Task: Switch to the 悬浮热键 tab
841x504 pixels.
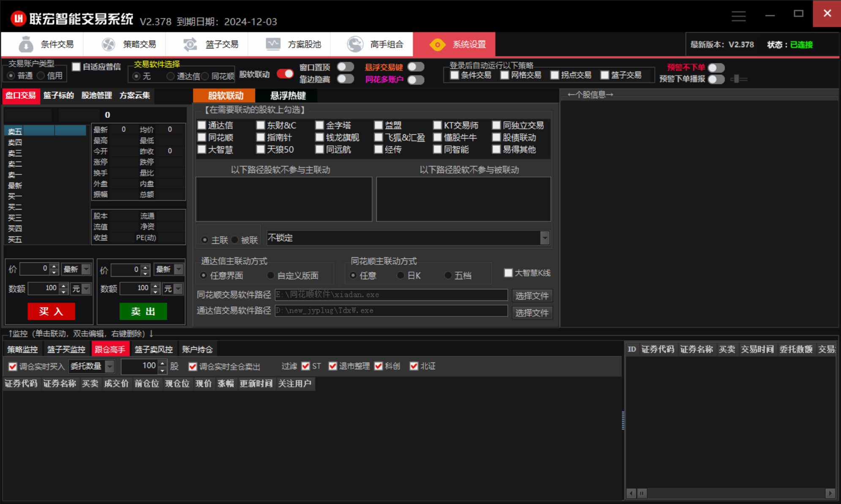Action: [x=287, y=95]
